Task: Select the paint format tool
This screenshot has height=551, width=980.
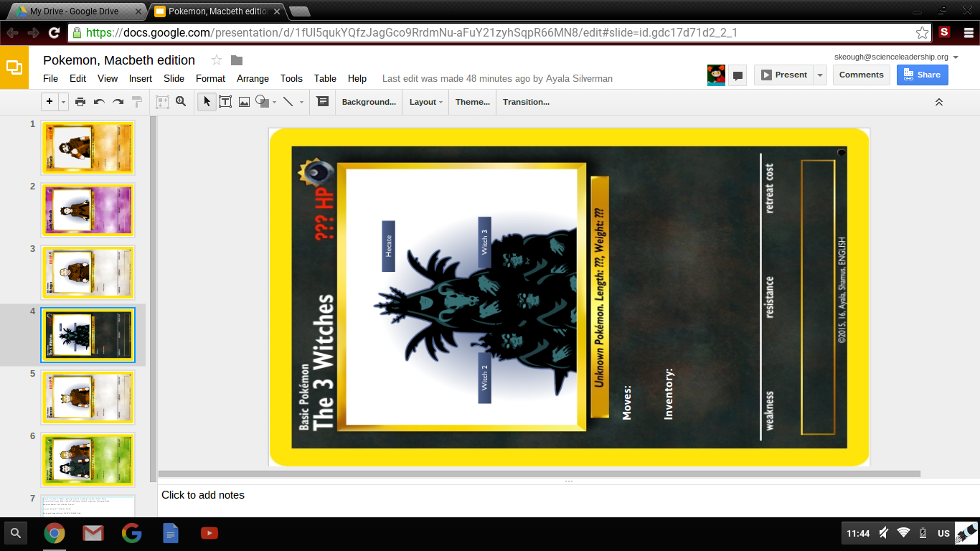Action: tap(136, 102)
